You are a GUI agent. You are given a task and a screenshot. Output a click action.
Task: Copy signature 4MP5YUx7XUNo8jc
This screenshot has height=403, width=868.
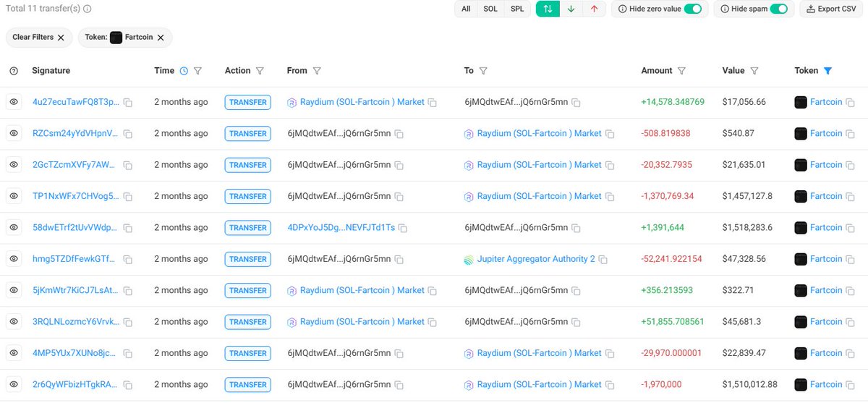pyautogui.click(x=127, y=353)
